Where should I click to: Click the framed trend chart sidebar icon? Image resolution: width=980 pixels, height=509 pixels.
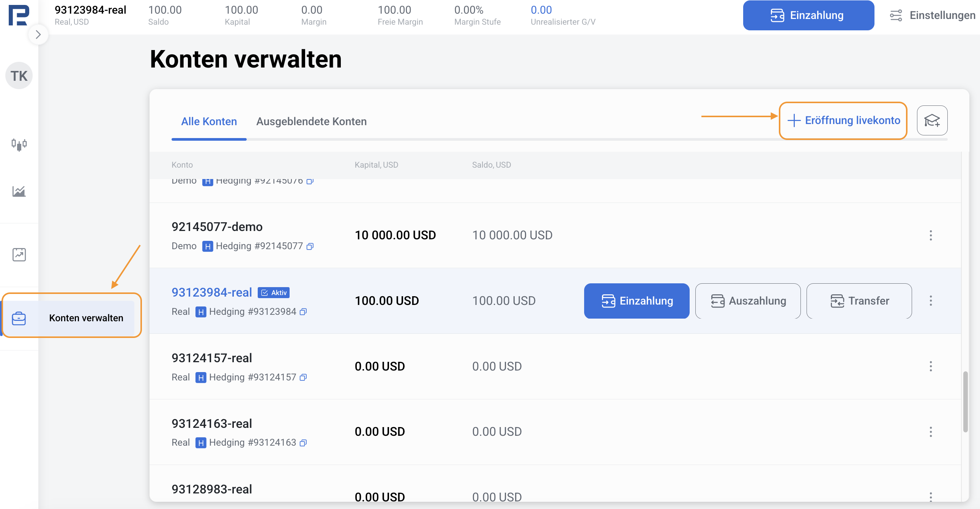click(x=19, y=254)
